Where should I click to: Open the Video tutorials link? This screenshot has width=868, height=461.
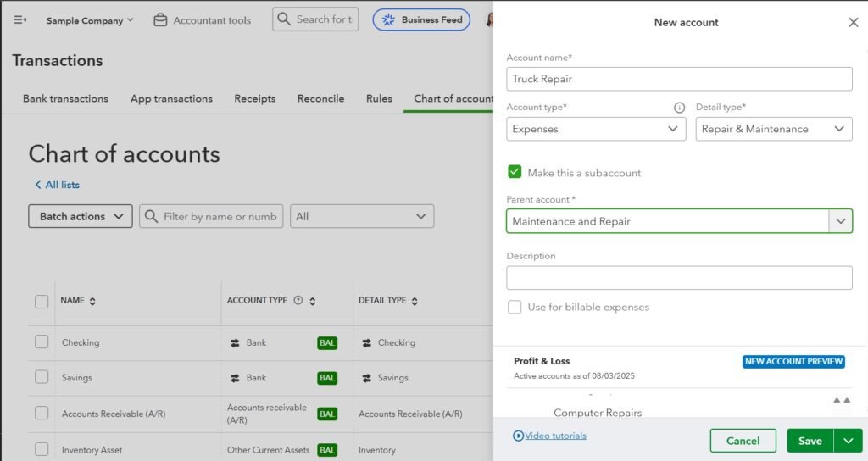(554, 436)
